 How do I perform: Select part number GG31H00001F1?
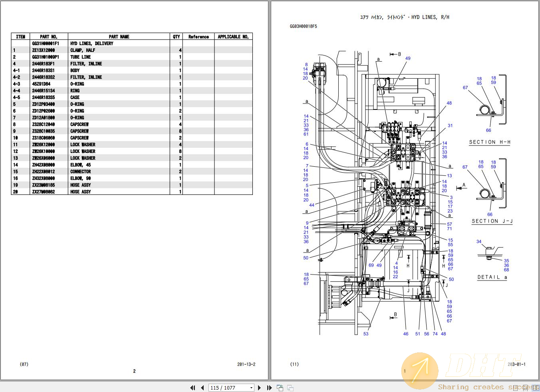46,44
